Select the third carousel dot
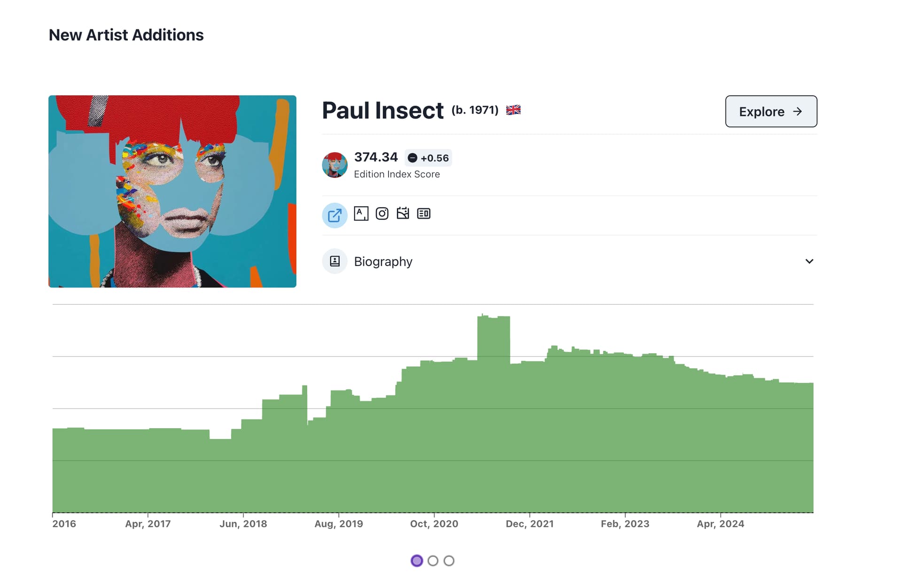Viewport: 902px width, 588px height. (449, 561)
